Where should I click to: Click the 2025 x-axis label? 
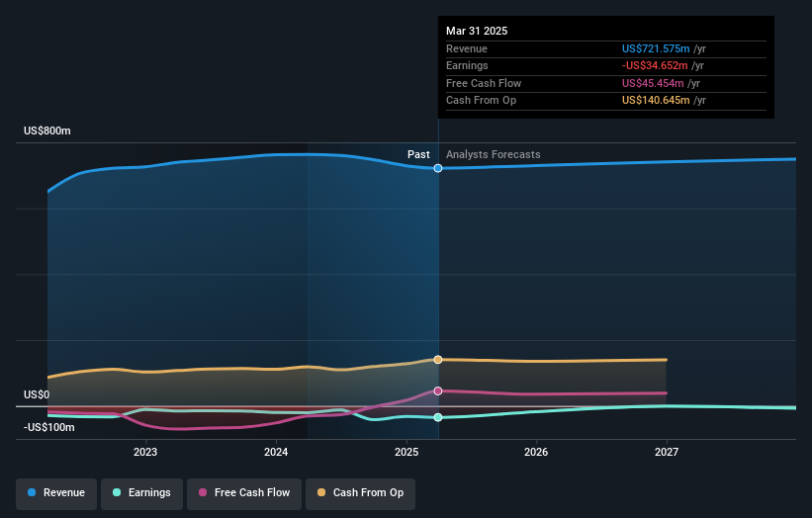tap(406, 453)
